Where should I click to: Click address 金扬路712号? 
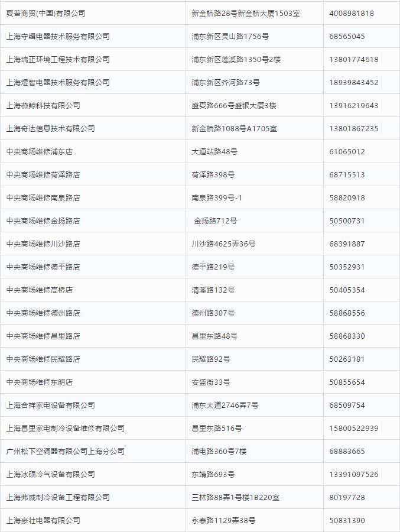coord(216,221)
